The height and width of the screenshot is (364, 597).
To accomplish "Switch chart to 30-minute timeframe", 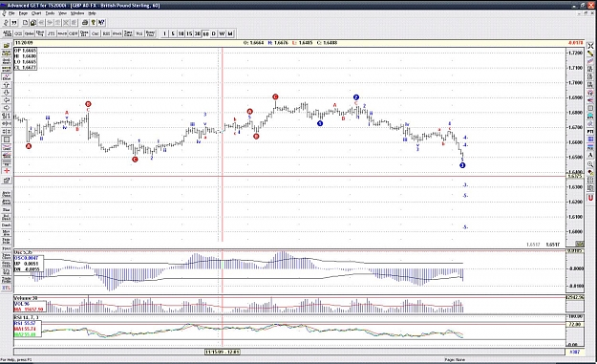I will (197, 33).
